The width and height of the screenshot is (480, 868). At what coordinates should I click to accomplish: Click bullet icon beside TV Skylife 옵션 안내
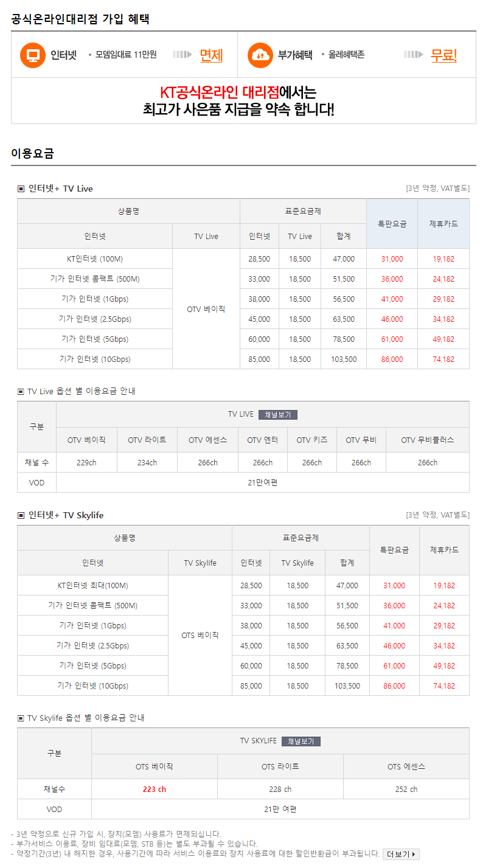pyautogui.click(x=21, y=718)
